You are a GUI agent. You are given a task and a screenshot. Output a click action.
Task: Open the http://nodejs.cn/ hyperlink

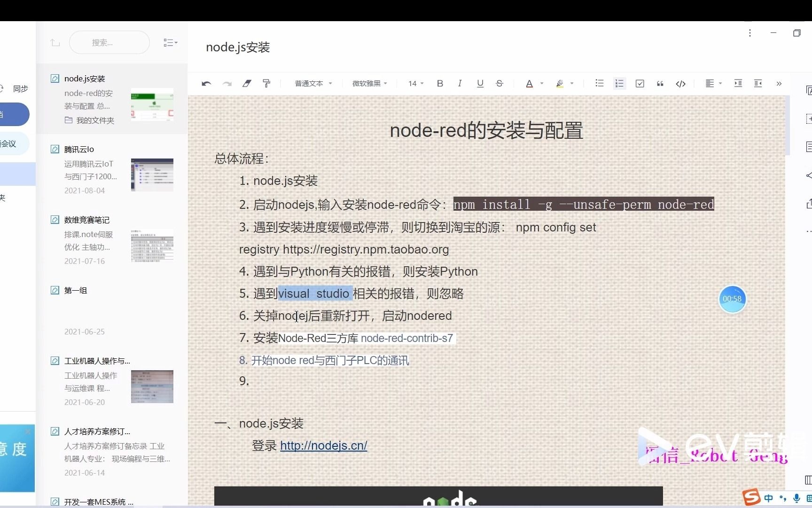click(323, 445)
